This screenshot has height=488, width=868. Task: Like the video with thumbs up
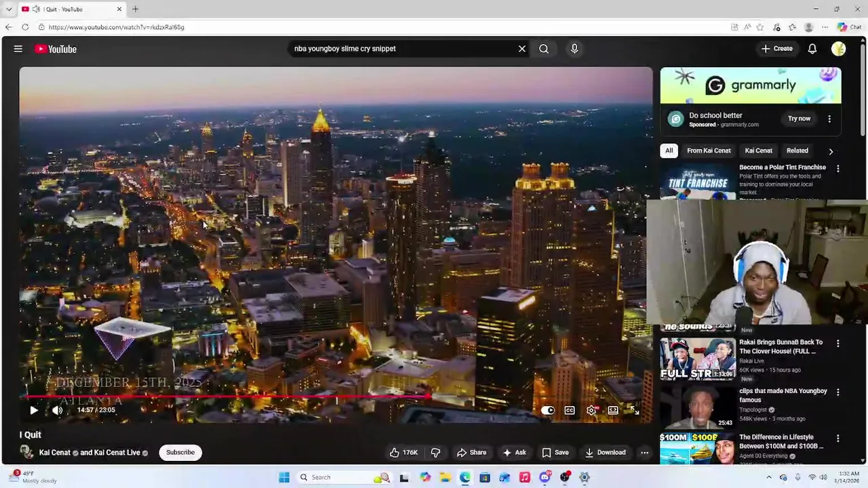click(x=403, y=452)
